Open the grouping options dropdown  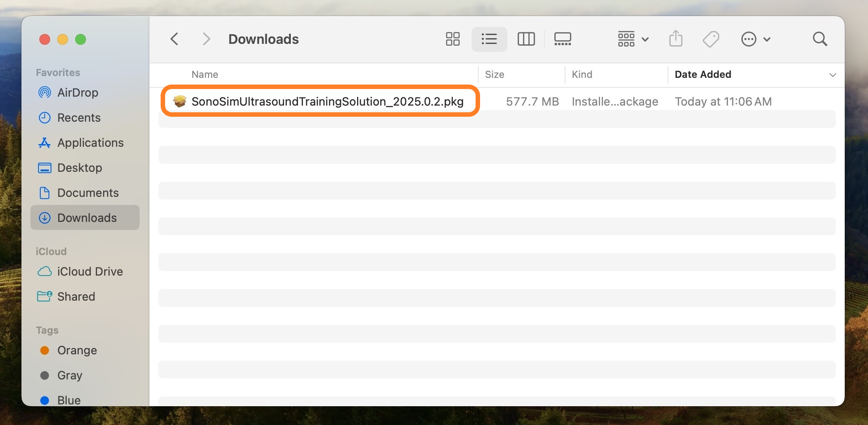[x=632, y=39]
